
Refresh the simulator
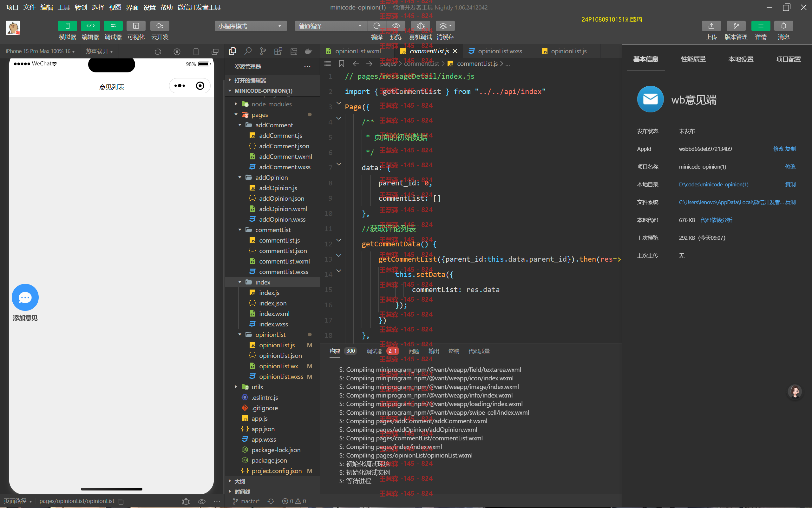tap(158, 51)
